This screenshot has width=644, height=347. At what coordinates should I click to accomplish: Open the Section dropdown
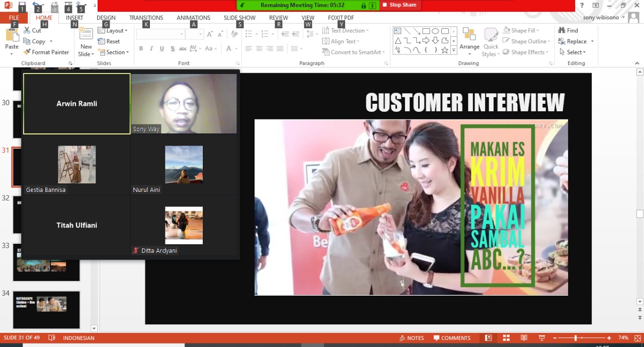click(x=114, y=52)
